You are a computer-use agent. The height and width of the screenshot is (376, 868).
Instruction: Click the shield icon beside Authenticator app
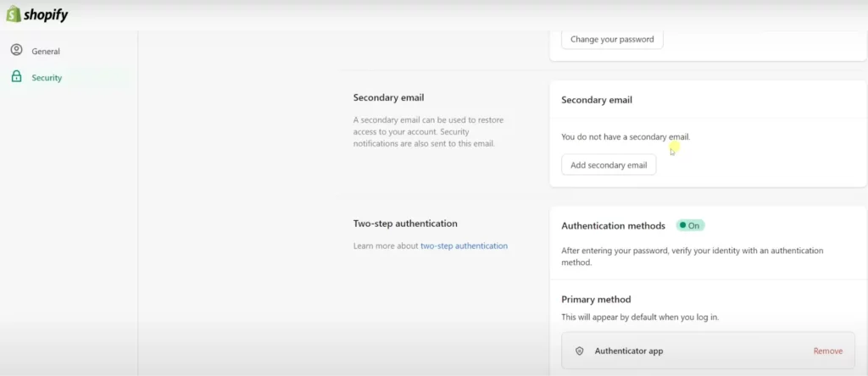coord(580,351)
